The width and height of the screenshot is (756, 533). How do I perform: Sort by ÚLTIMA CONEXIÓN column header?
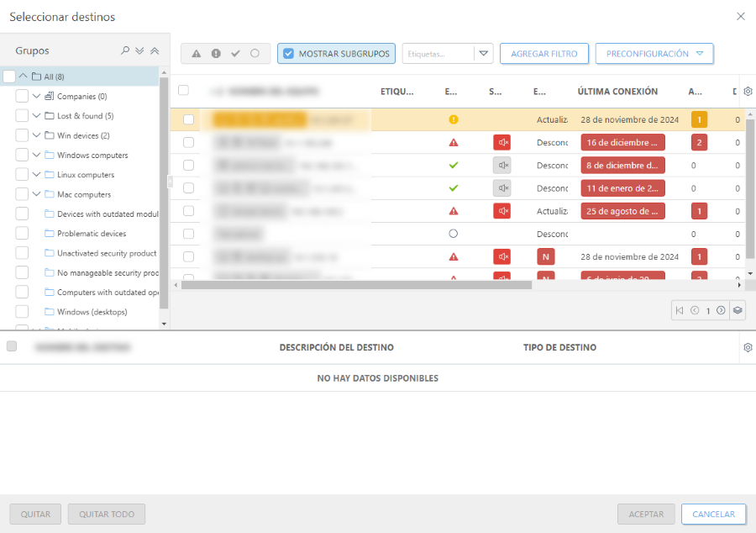point(617,92)
